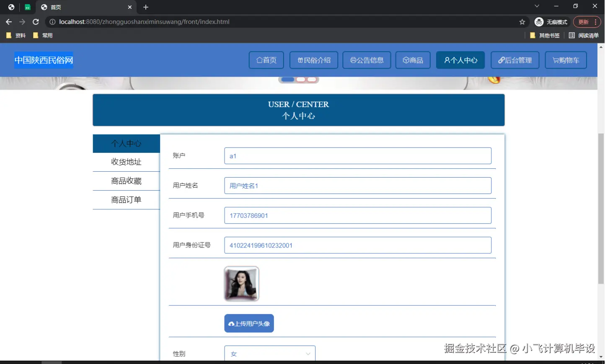
Task: Open 购物车 shopping cart navigation item
Action: 566,60
